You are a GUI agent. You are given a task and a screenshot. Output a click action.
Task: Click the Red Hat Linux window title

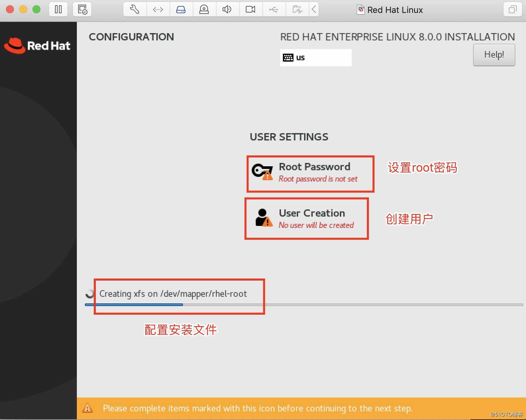pyautogui.click(x=395, y=10)
